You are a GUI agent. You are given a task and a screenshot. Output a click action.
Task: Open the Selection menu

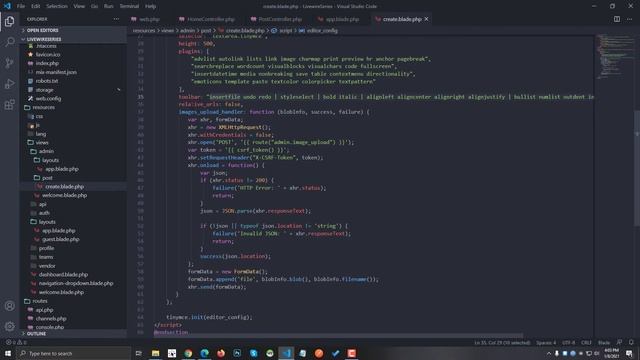57,6
